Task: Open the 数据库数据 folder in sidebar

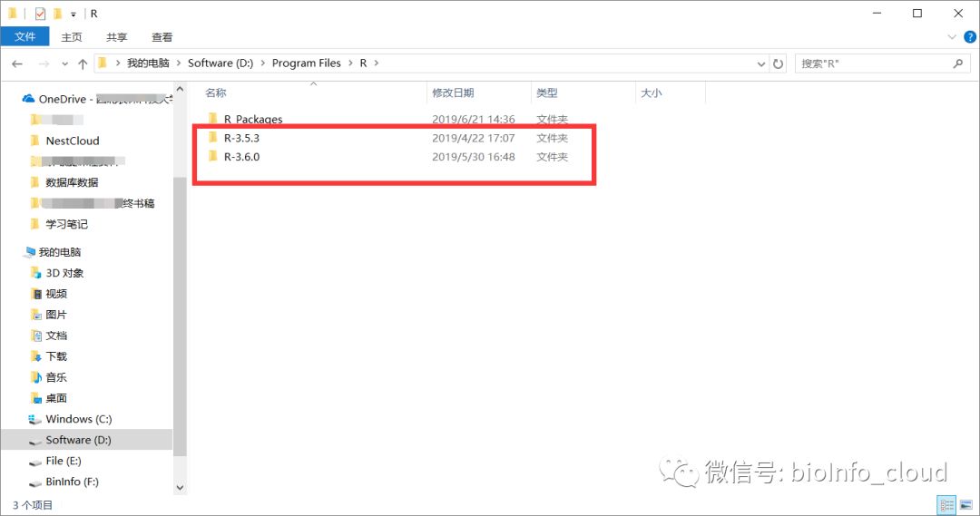Action: pos(72,182)
